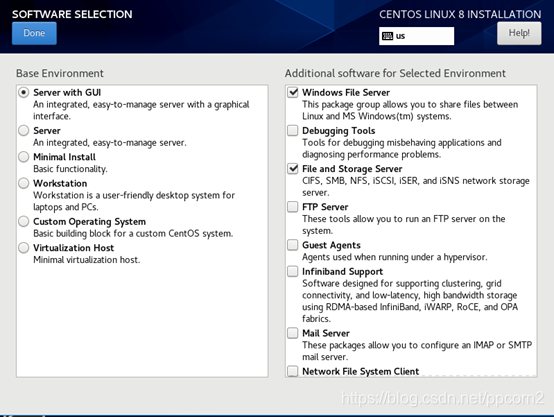Click 'Debugging Tools' label text
Viewport: 554px width, 417px height.
[x=338, y=131]
